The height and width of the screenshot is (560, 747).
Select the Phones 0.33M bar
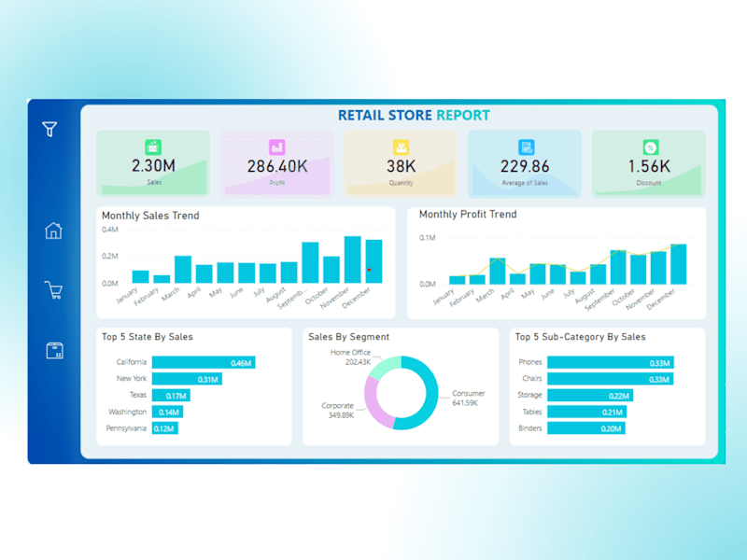click(611, 362)
